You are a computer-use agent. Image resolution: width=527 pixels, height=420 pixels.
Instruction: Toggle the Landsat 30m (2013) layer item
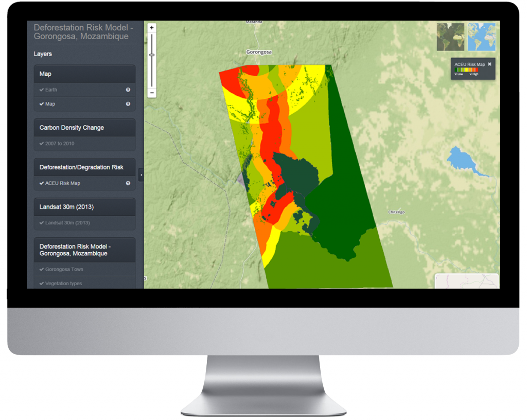[x=85, y=223]
